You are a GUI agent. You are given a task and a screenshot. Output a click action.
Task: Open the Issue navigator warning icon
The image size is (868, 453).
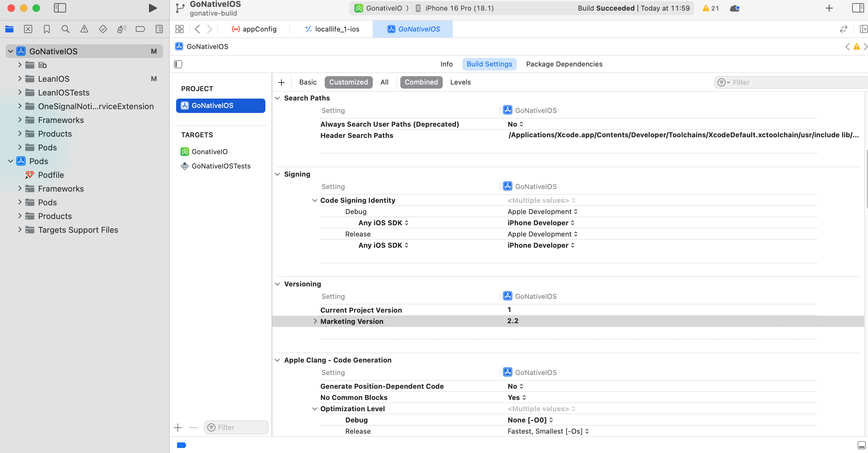[x=84, y=29]
